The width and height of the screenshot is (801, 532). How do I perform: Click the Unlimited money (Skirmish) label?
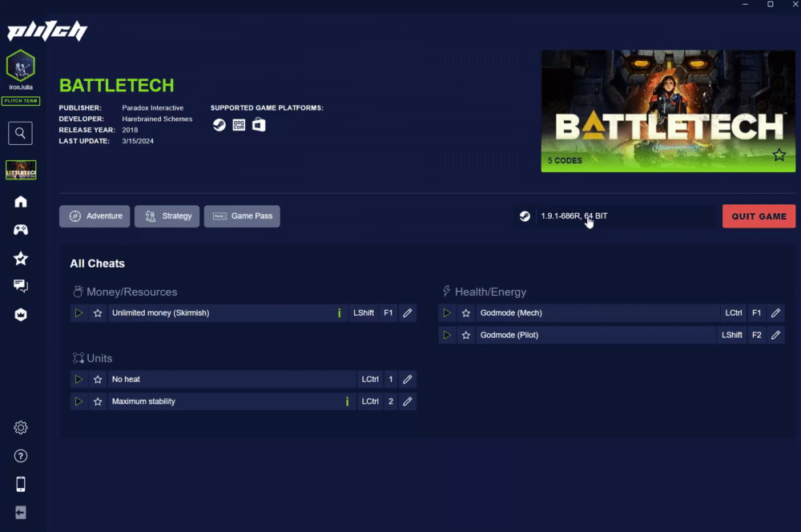coord(160,312)
